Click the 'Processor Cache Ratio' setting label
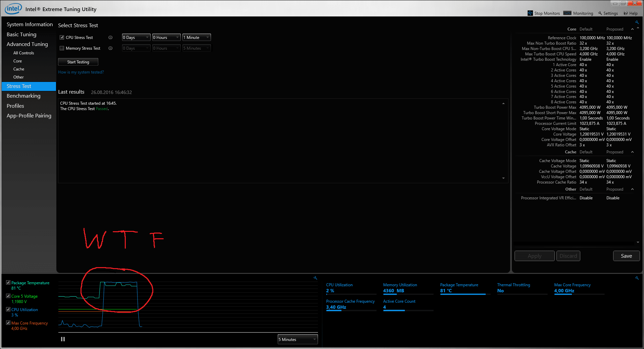This screenshot has height=349, width=644. 556,182
